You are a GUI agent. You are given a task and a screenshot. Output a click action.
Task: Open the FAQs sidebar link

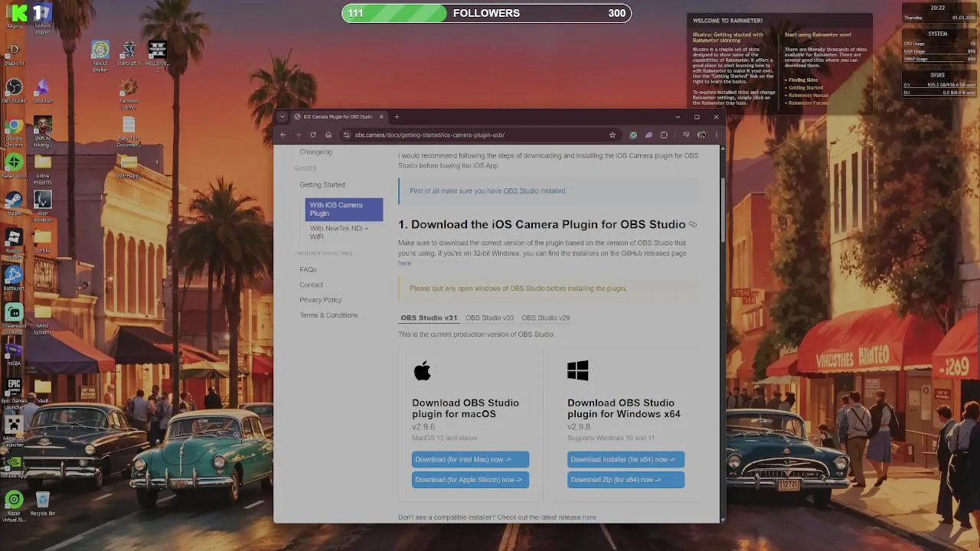click(x=308, y=269)
